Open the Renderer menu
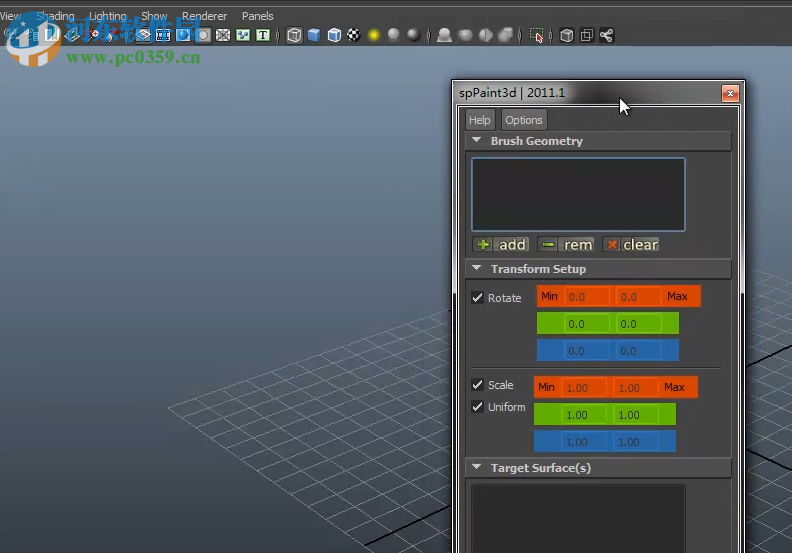792x553 pixels. [x=204, y=16]
